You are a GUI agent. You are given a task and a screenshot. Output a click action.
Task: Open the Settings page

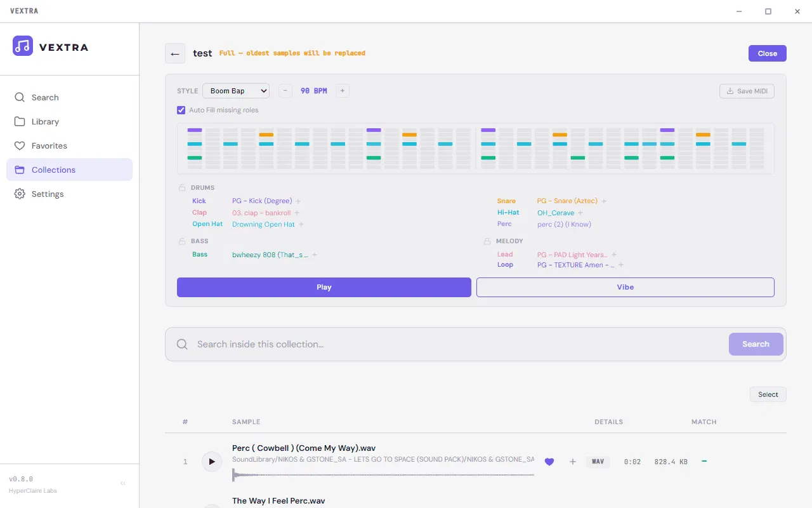(x=69, y=194)
